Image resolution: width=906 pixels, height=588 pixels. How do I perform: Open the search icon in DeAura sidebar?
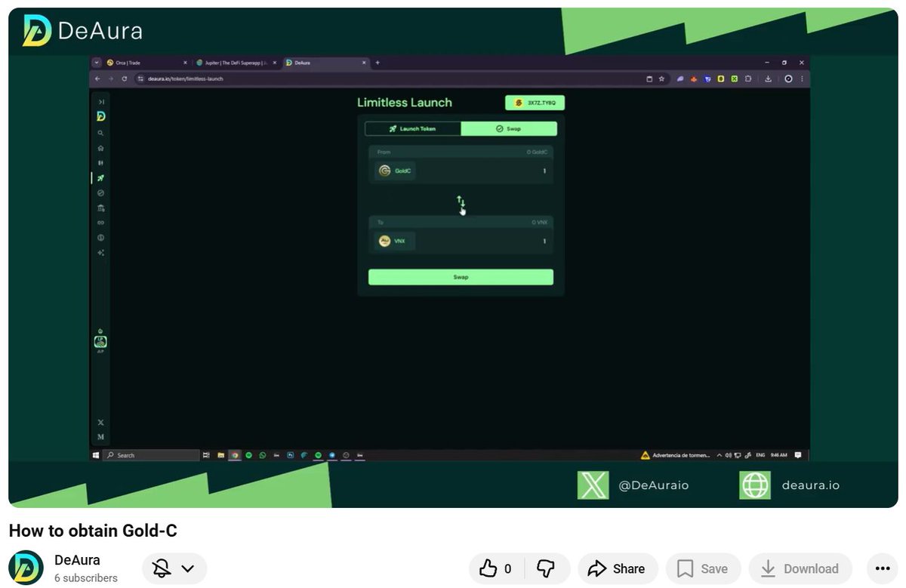(x=101, y=133)
